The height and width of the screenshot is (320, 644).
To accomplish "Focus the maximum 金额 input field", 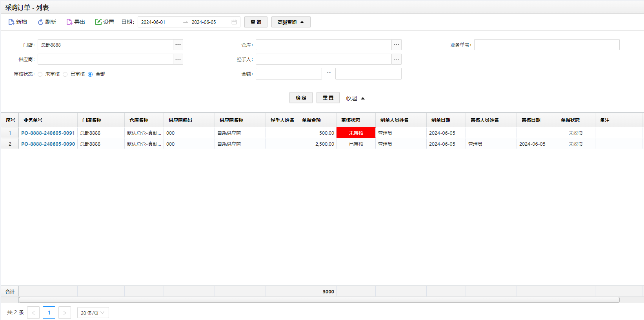I will pyautogui.click(x=368, y=74).
